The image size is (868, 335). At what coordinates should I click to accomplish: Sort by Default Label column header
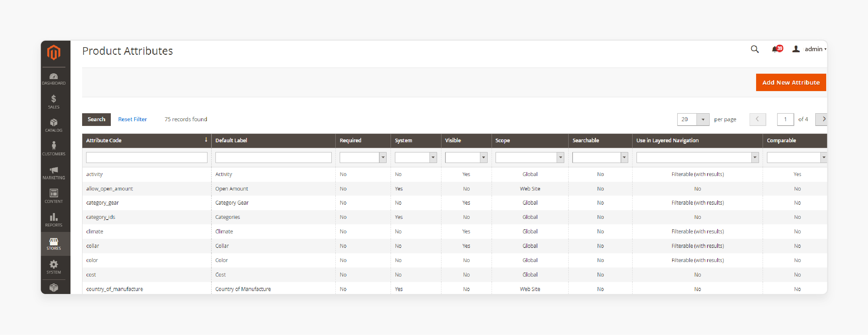(231, 140)
